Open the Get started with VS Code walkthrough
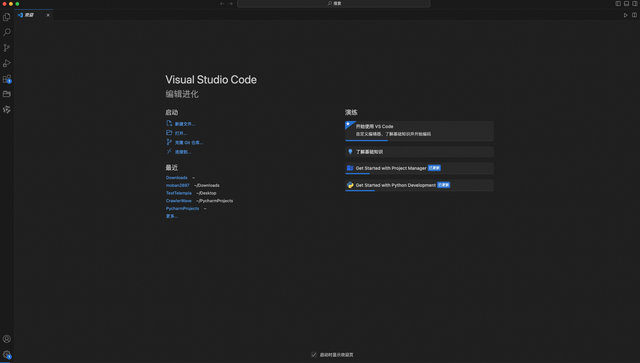The height and width of the screenshot is (363, 640). pos(419,131)
